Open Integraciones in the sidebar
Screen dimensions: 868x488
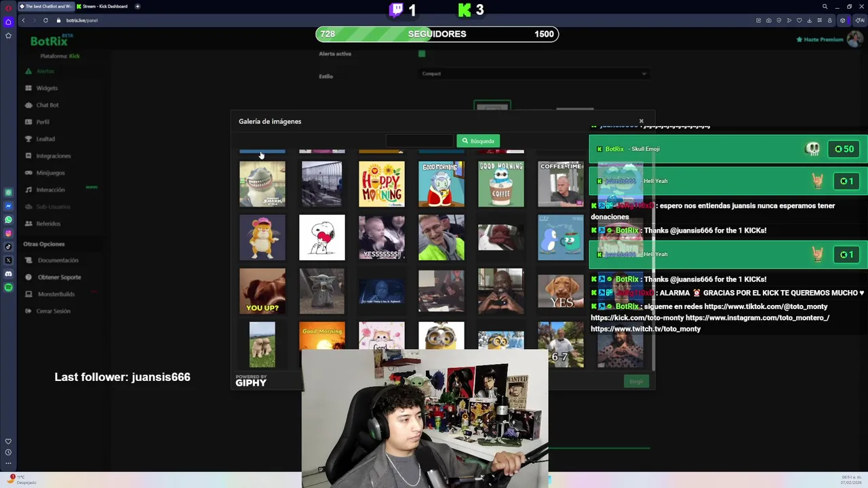pos(53,156)
